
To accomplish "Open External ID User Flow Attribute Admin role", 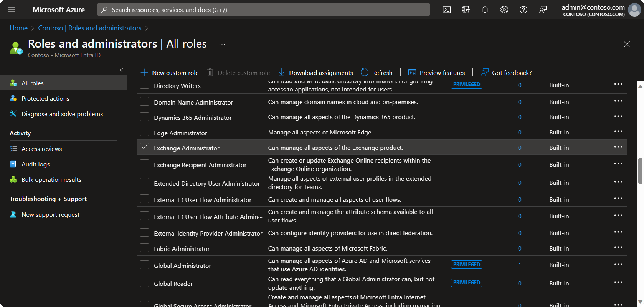I will coord(208,217).
